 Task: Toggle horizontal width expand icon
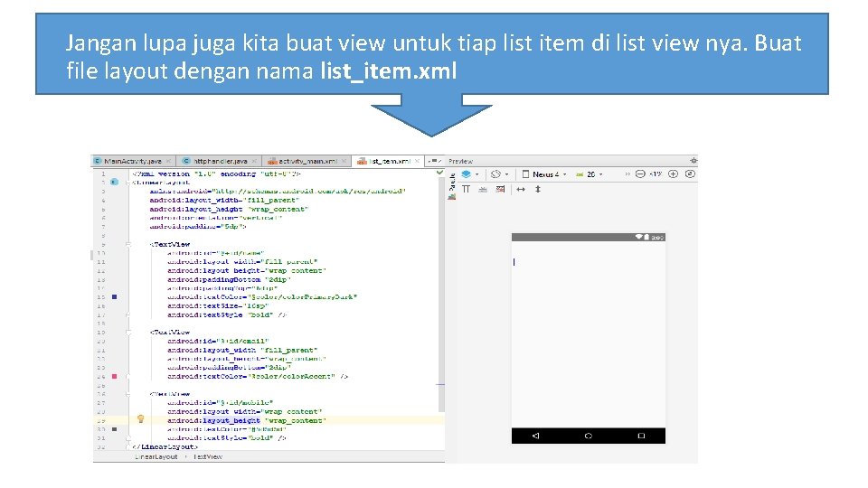(x=521, y=189)
